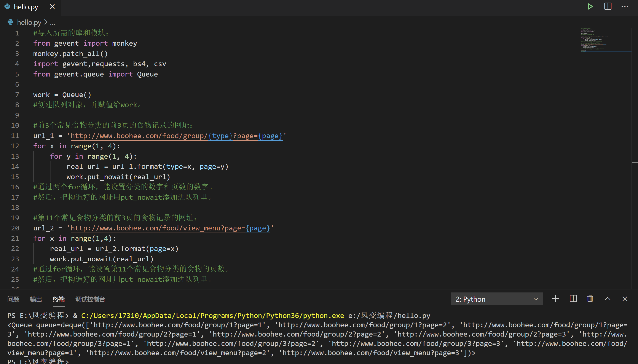The image size is (638, 364).
Task: Open the editor More Actions ellipsis
Action: pos(625,6)
